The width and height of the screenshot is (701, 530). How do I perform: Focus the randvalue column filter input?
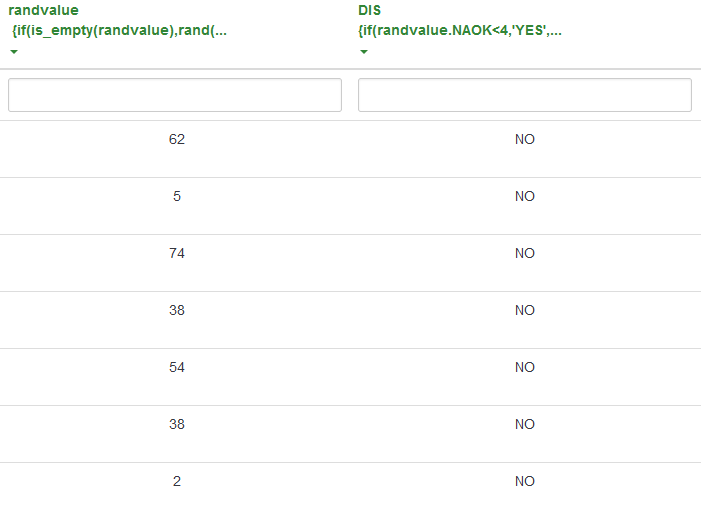(x=175, y=95)
